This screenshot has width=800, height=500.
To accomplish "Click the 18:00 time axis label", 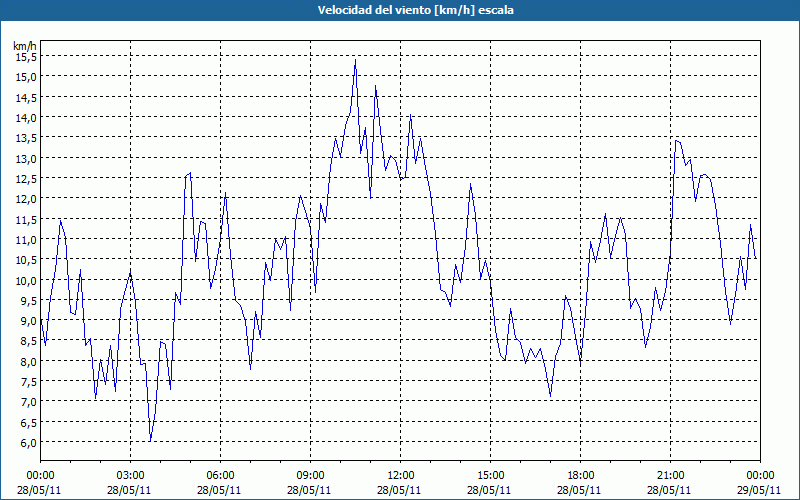I will (x=580, y=476).
